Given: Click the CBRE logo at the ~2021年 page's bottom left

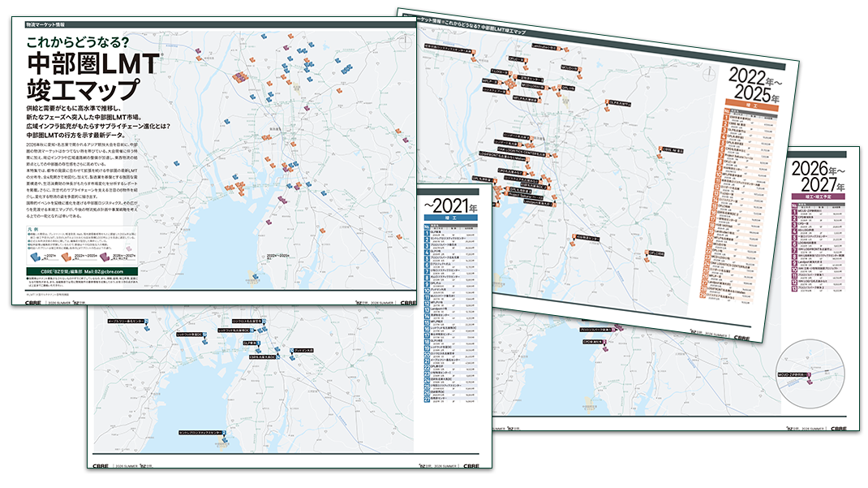Looking at the screenshot, I should click(101, 466).
